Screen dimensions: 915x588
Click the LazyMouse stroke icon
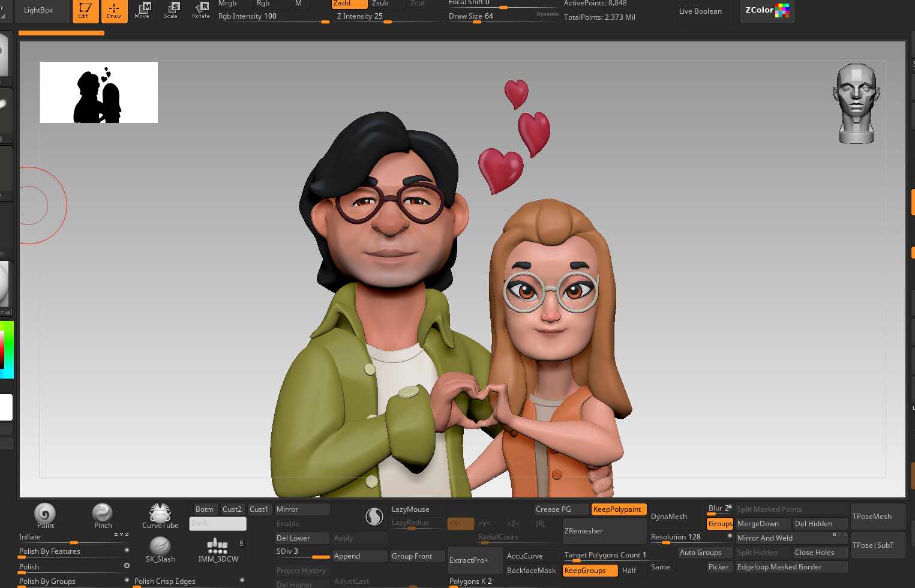(374, 516)
